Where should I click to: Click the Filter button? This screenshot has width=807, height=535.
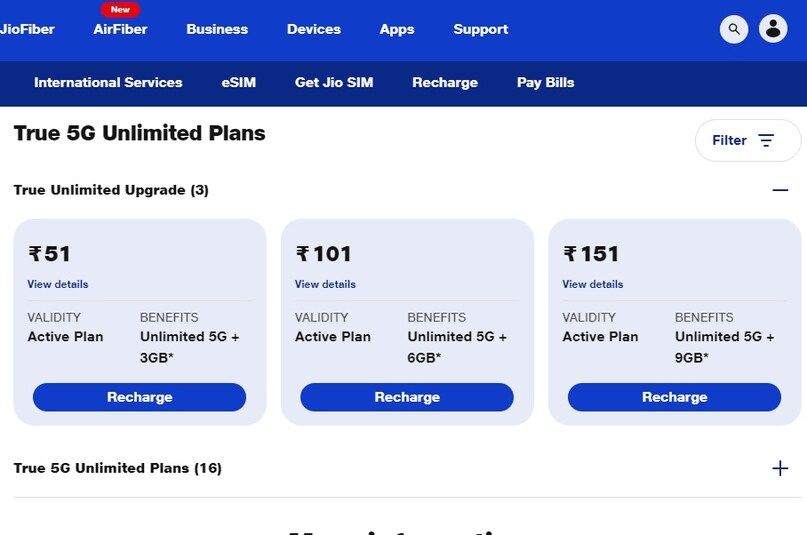click(747, 141)
